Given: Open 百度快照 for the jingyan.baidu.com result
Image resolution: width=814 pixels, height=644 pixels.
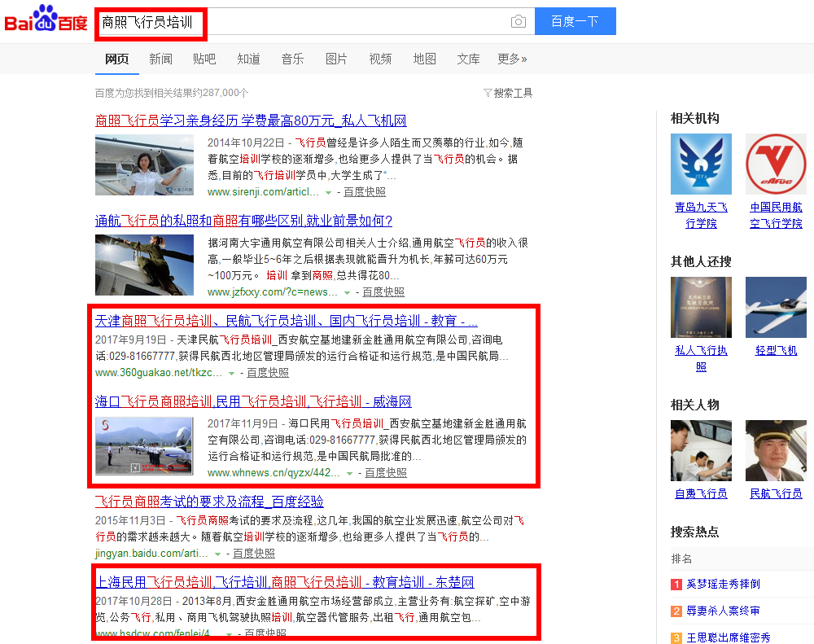Looking at the screenshot, I should [x=254, y=553].
